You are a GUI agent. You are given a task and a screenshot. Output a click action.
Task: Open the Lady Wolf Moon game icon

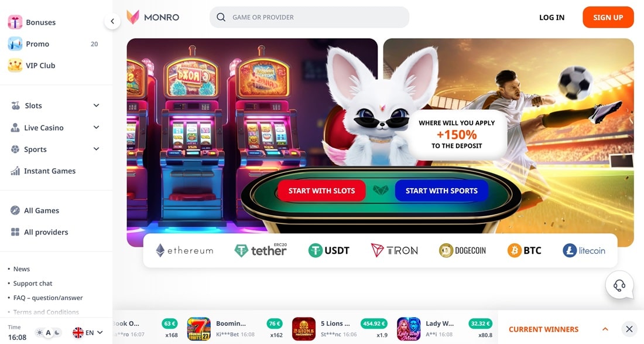point(409,329)
